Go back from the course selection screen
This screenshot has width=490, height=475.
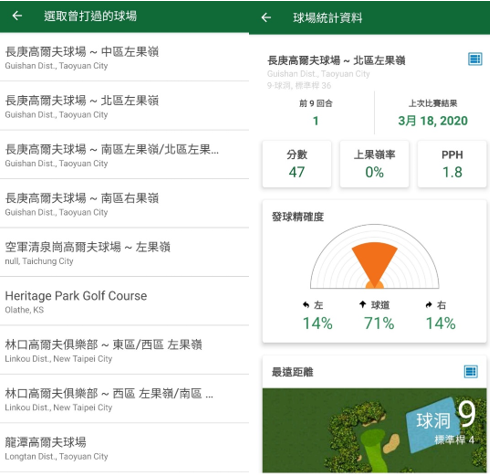tap(17, 16)
